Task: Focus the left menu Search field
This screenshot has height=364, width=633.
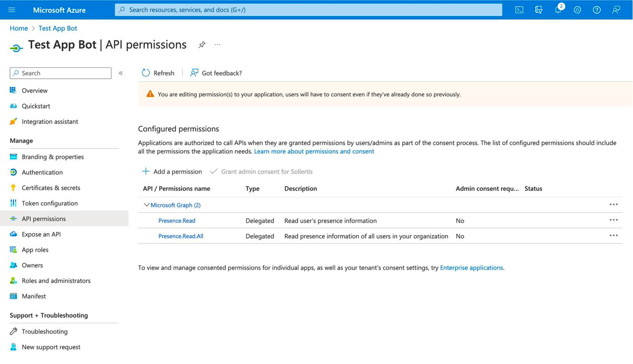Action: [61, 73]
